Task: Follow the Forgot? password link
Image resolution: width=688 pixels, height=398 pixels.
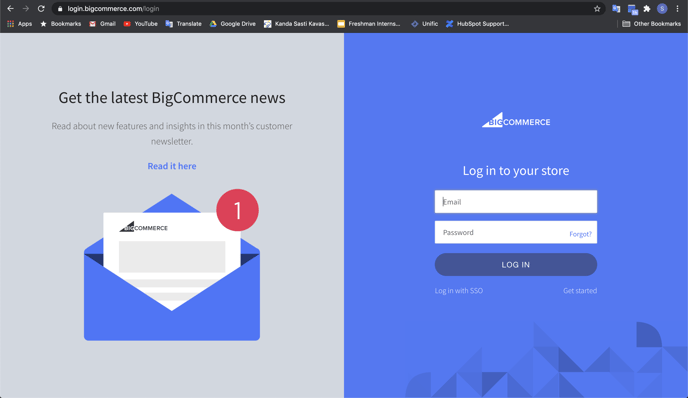Action: click(580, 234)
